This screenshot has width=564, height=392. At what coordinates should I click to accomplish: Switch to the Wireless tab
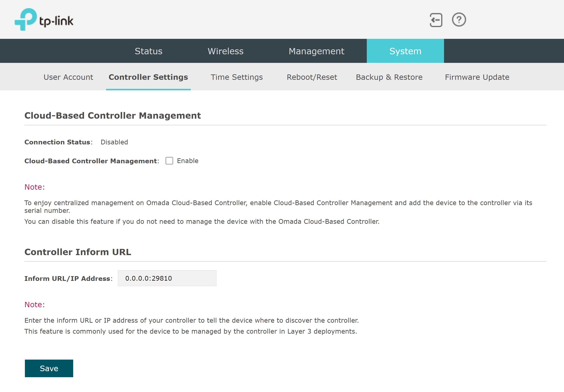pyautogui.click(x=225, y=51)
